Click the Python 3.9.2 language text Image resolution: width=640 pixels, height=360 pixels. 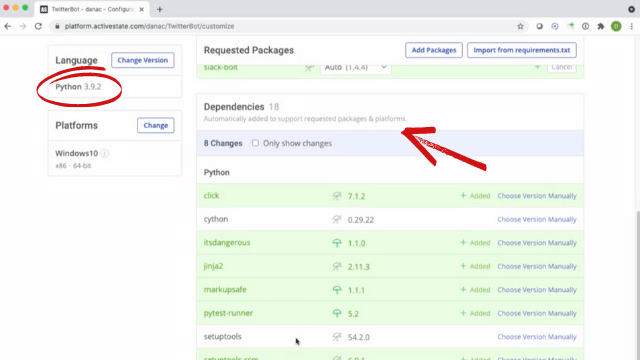(78, 87)
